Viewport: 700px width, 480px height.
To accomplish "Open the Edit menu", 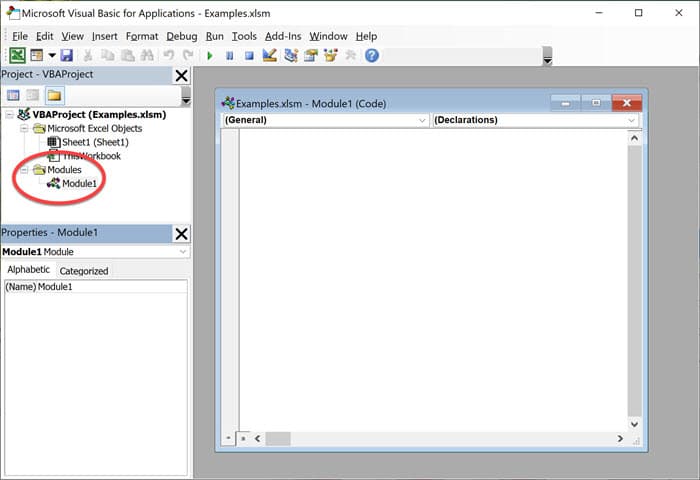I will [44, 36].
